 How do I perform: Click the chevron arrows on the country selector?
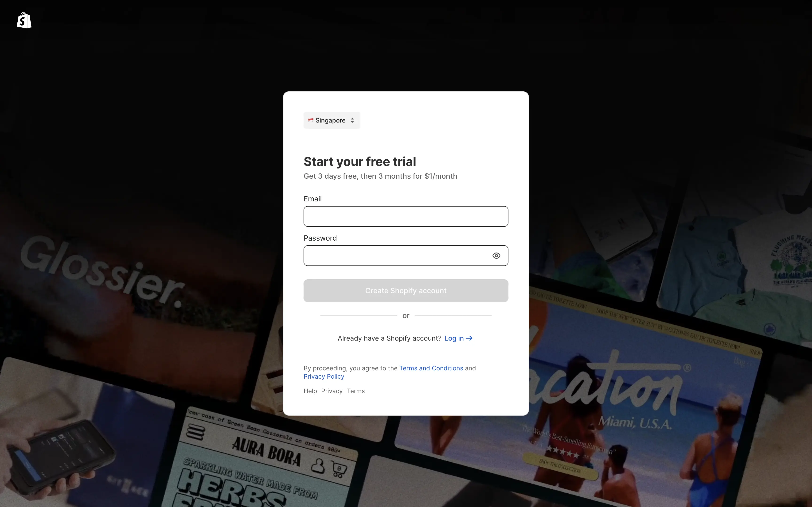(353, 120)
